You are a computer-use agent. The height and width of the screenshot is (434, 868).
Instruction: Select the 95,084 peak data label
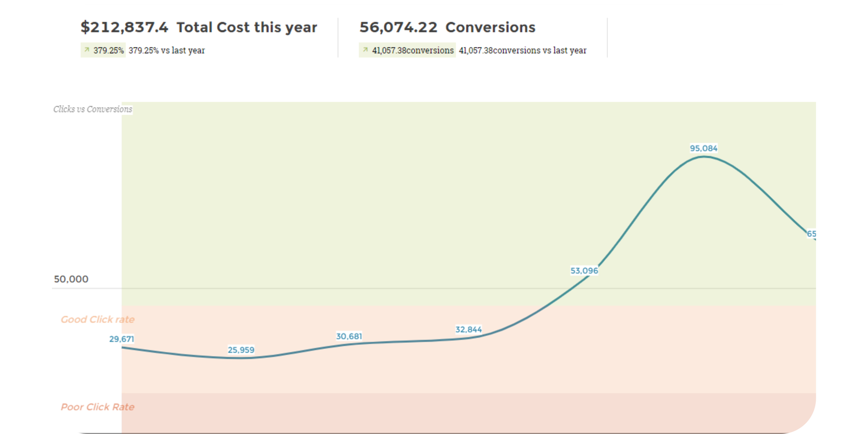click(704, 148)
